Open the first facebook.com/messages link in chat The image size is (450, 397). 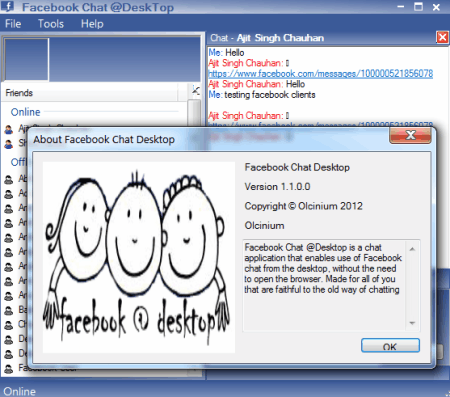coord(320,73)
